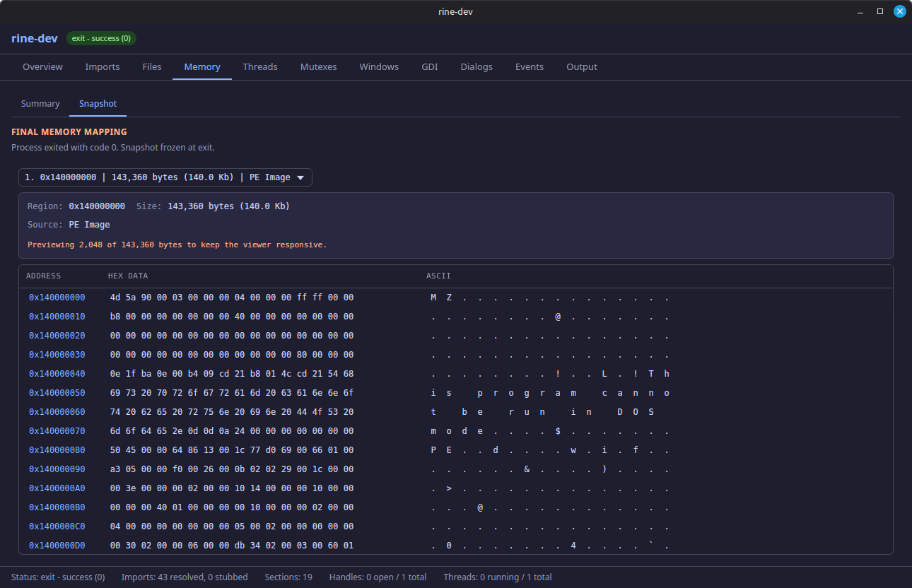
Task: Click the Sections: 19 status bar item
Action: pyautogui.click(x=288, y=577)
